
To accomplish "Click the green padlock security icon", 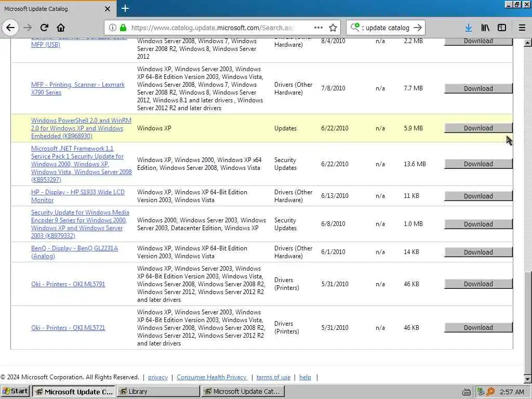I will (x=123, y=28).
